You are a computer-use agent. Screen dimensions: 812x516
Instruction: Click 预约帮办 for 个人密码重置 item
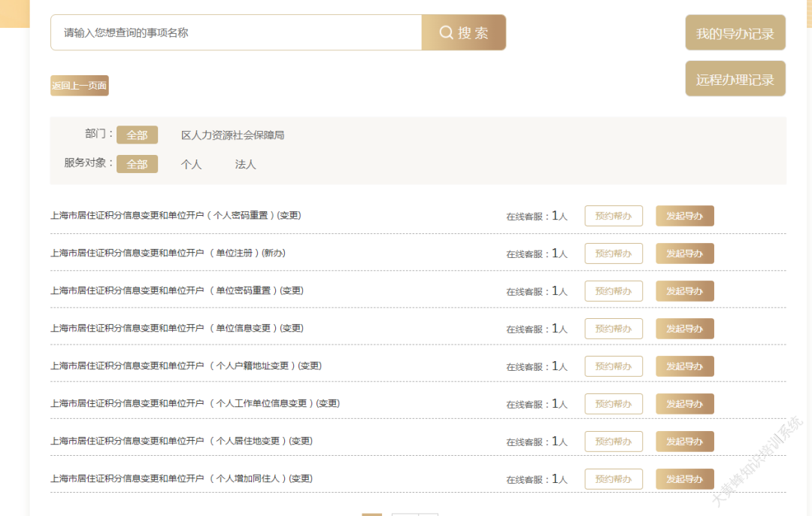(x=614, y=216)
